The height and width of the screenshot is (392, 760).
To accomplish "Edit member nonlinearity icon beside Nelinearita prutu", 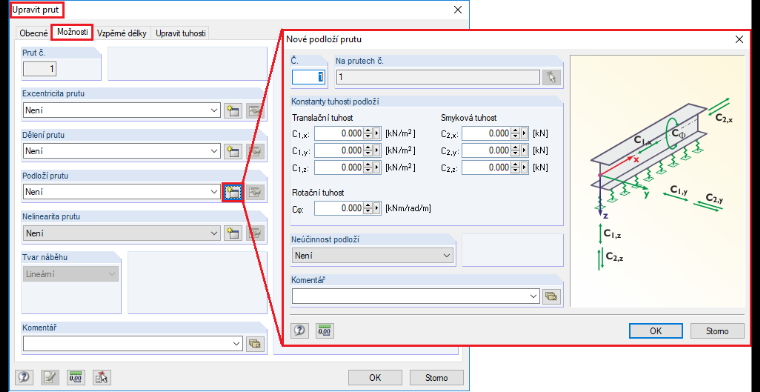I will (x=255, y=233).
